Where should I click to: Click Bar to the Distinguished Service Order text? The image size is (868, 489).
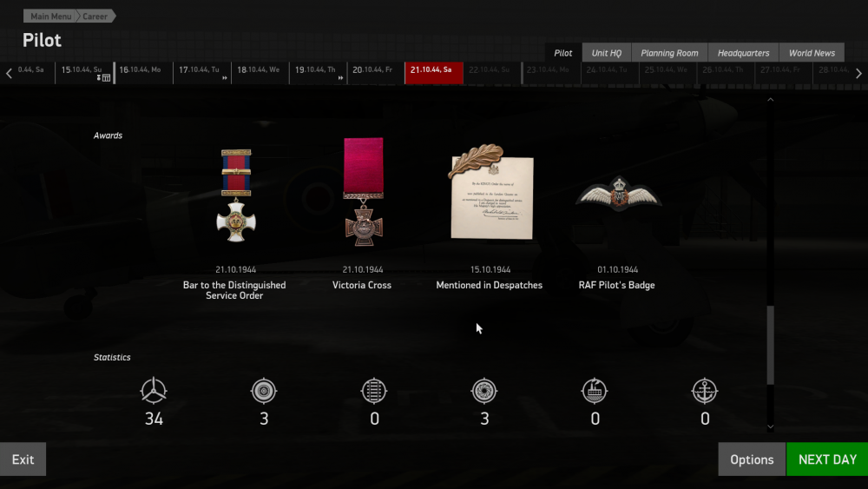234,290
